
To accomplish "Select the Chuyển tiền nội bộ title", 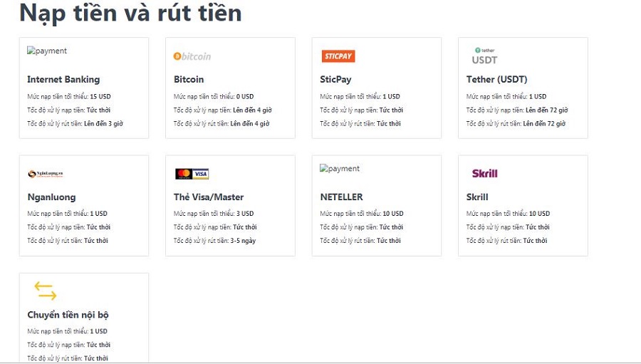I will coord(68,314).
